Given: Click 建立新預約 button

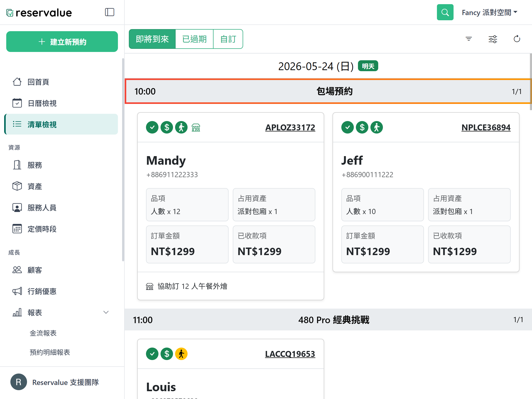Looking at the screenshot, I should point(62,42).
